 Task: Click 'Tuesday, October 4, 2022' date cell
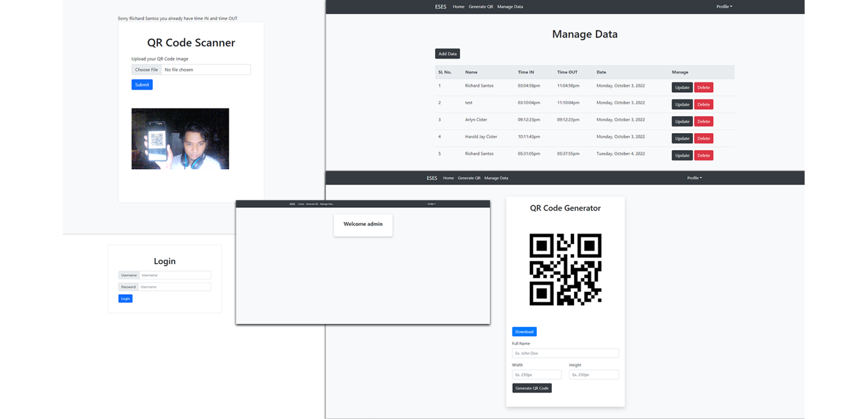pos(620,154)
